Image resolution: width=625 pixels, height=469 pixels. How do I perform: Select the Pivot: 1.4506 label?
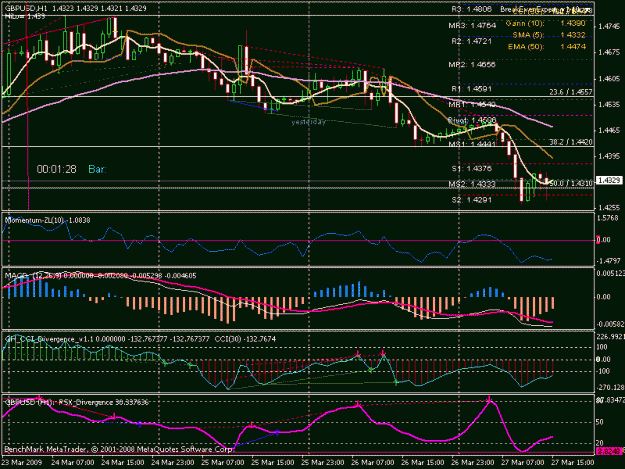pos(472,120)
